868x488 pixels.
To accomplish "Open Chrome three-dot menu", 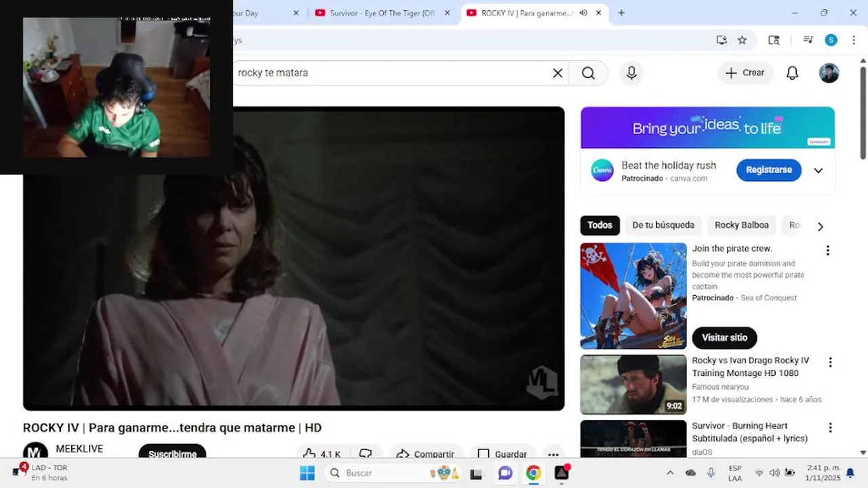I will [x=854, y=40].
